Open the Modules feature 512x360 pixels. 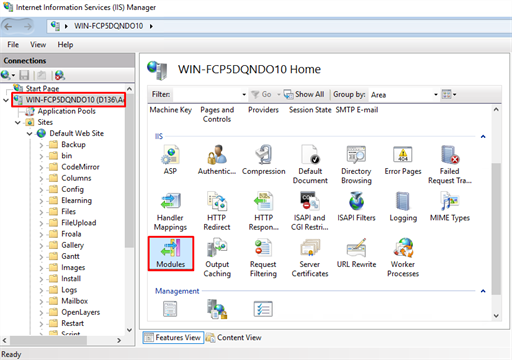tap(171, 253)
